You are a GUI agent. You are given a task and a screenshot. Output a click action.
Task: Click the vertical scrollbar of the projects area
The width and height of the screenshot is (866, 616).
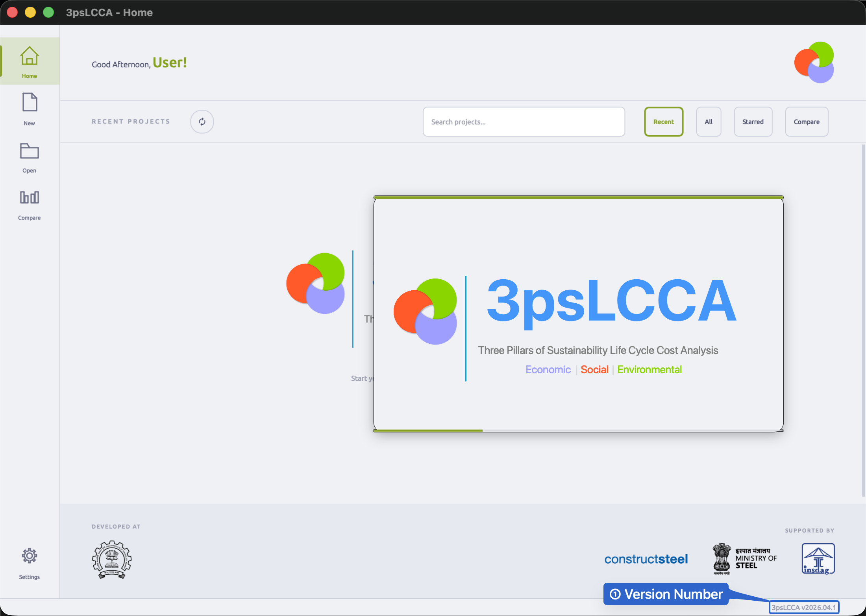pos(863,321)
